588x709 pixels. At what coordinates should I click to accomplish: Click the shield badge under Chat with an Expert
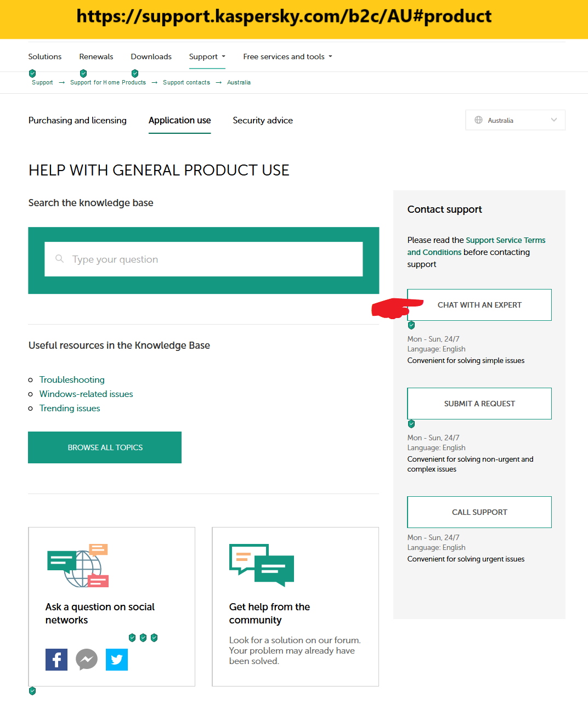pyautogui.click(x=411, y=325)
